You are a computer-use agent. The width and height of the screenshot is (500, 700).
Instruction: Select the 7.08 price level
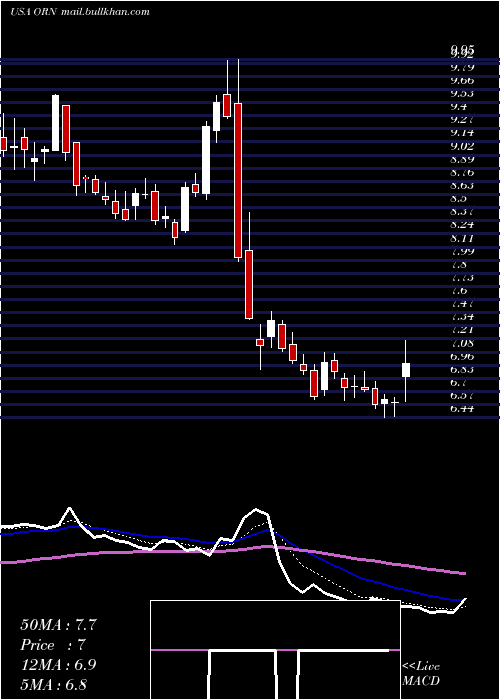point(462,343)
